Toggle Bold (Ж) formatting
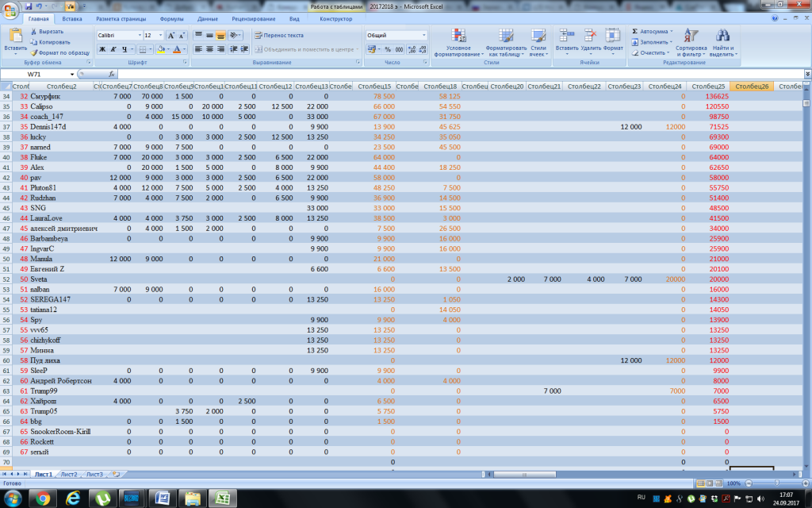This screenshot has height=508, width=812. click(x=102, y=49)
